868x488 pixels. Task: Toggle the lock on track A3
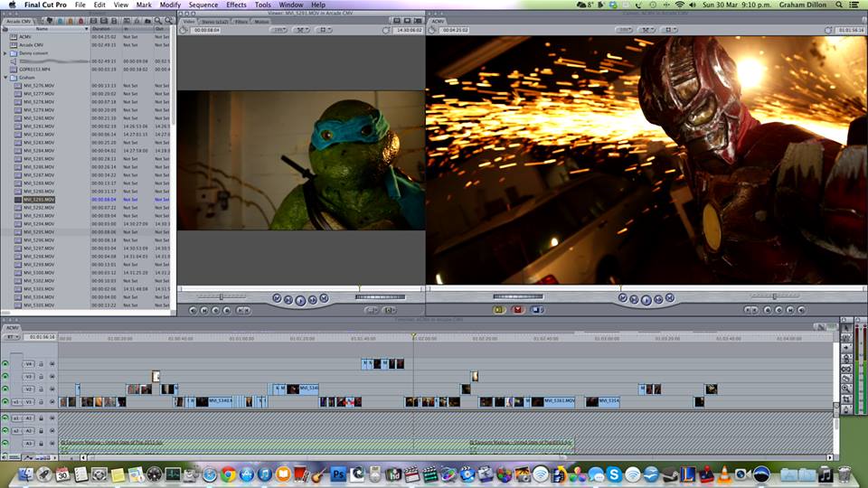click(x=41, y=443)
